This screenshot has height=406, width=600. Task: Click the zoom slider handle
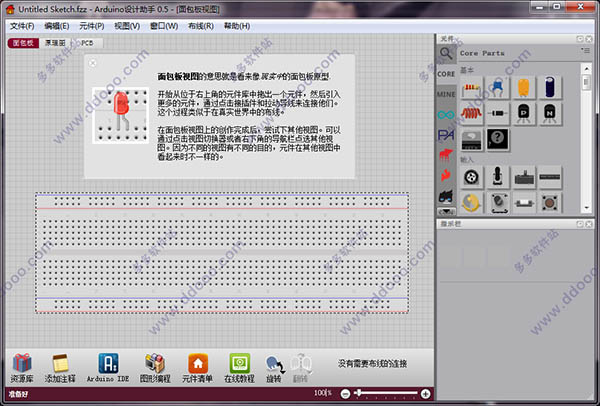(x=359, y=392)
